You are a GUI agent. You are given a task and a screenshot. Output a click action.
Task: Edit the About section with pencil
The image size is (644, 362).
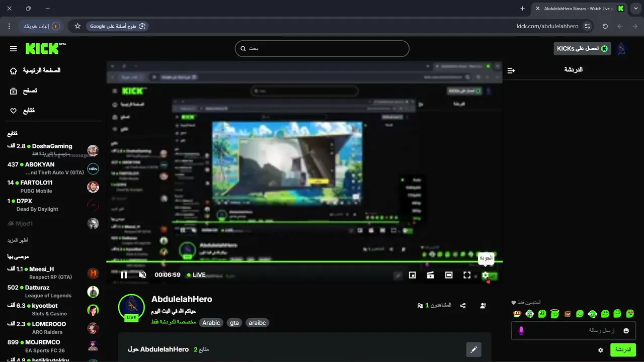click(x=473, y=349)
